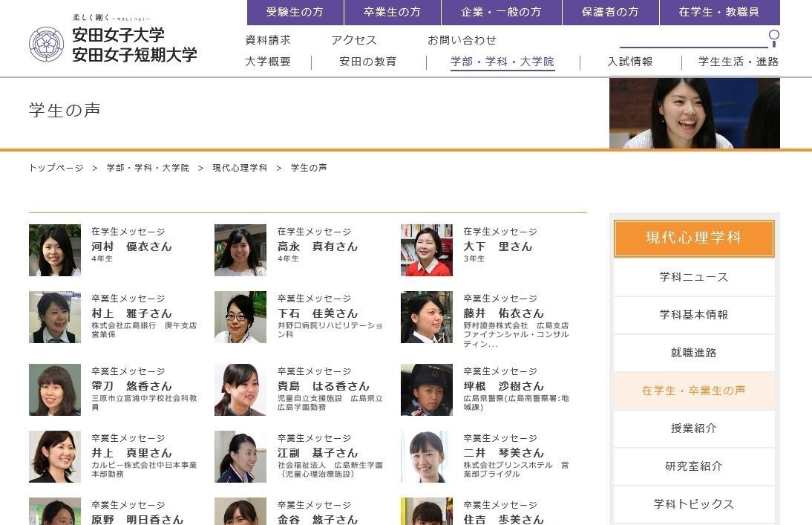Click the 学部・学科・大学院 breadcrumb
812x525 pixels.
[148, 168]
